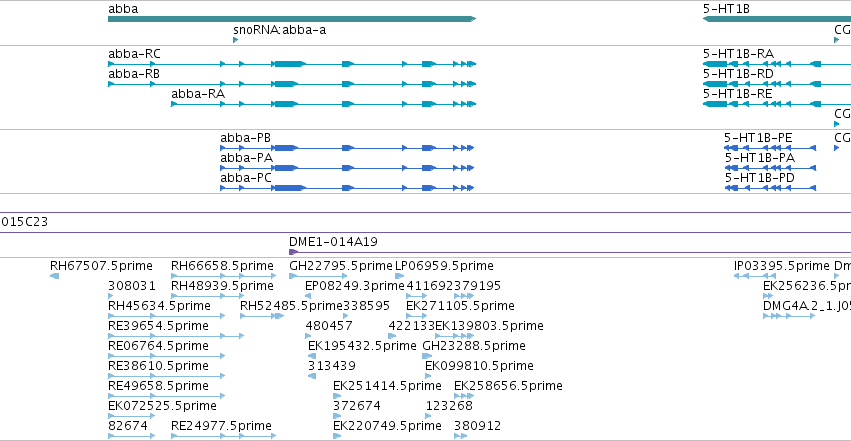Click the 372674 feature label

coord(357,406)
